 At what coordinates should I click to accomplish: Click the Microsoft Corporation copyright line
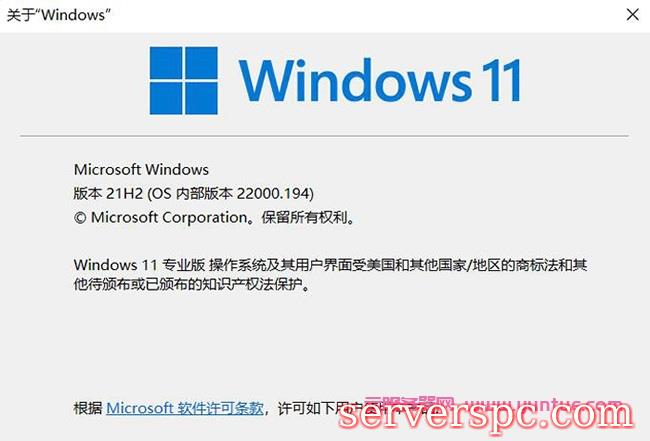tap(214, 218)
